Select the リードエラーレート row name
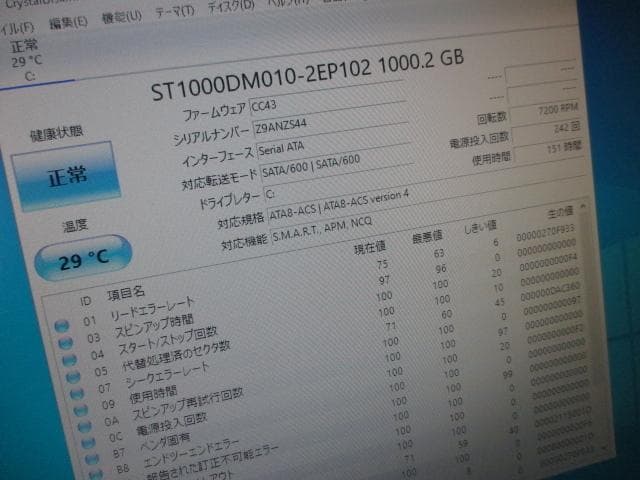Viewport: 640px width, 480px height. click(x=152, y=308)
